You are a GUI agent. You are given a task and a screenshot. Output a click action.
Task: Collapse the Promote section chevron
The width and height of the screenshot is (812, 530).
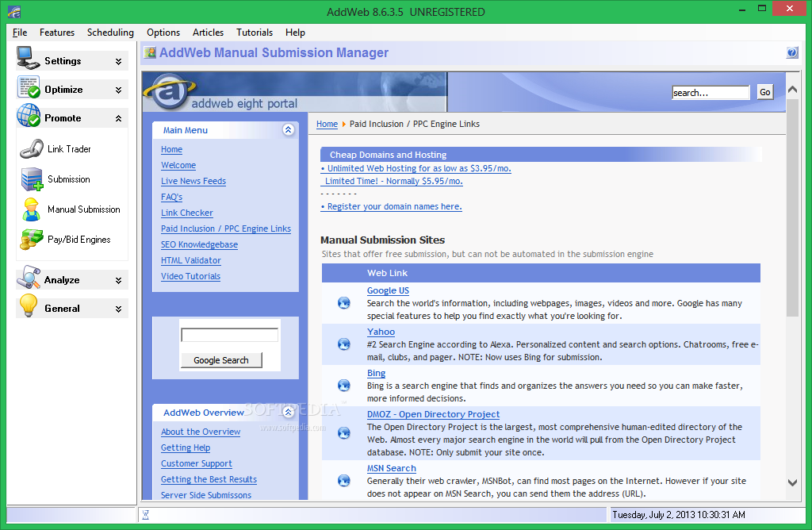(x=119, y=118)
